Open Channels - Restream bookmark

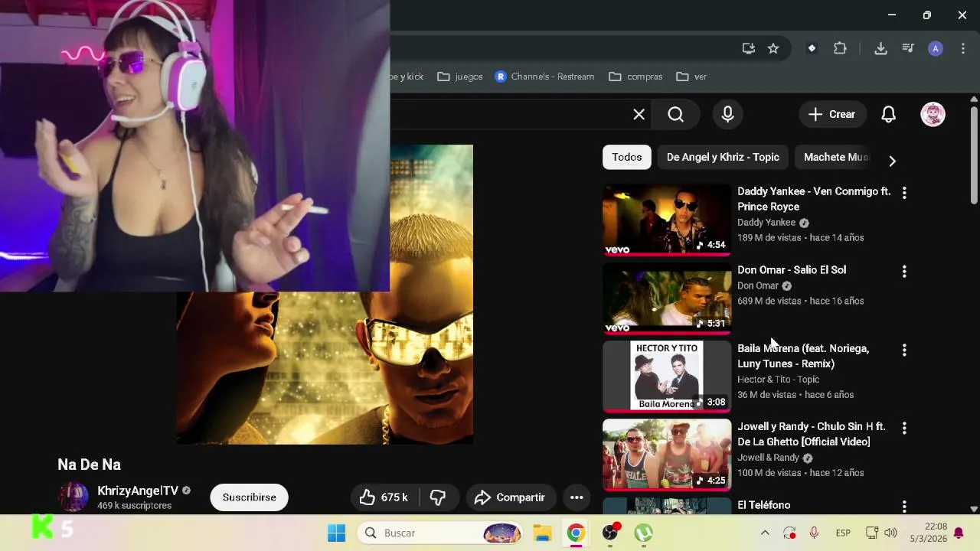[544, 77]
